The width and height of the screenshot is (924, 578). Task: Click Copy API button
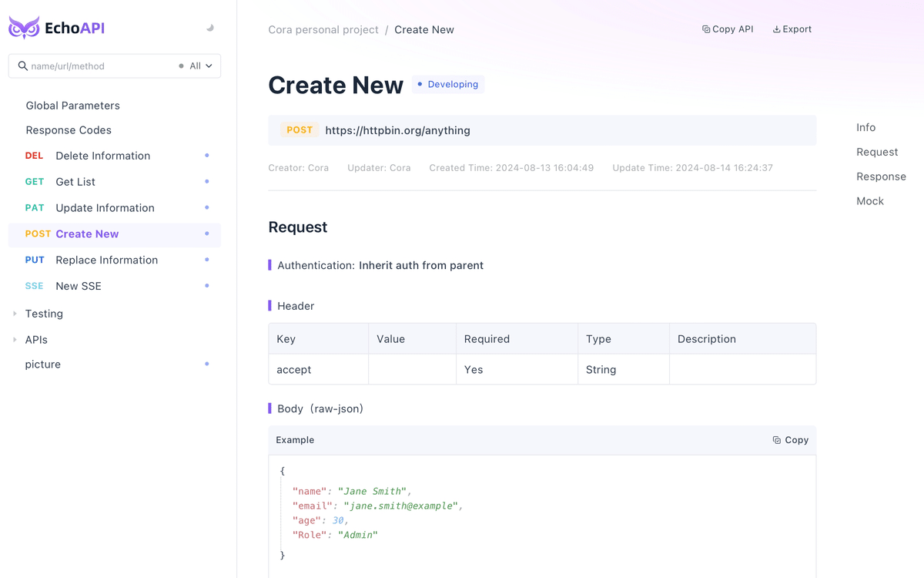pos(728,29)
